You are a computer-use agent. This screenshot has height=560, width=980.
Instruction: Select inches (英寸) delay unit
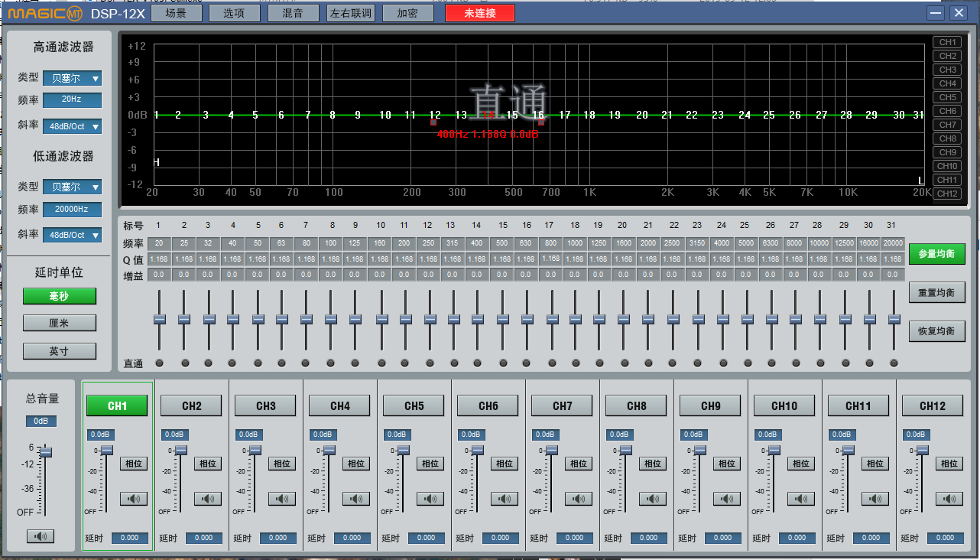coord(59,351)
